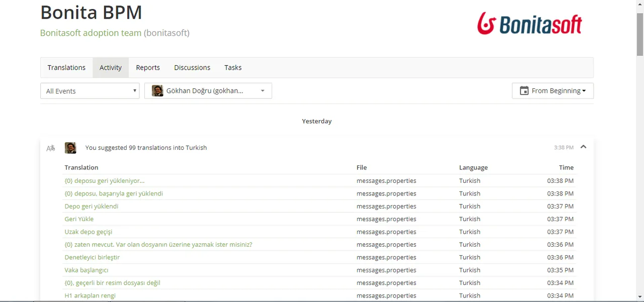This screenshot has height=302, width=644.
Task: Click the 3:38 PM group timestamp
Action: (563, 148)
